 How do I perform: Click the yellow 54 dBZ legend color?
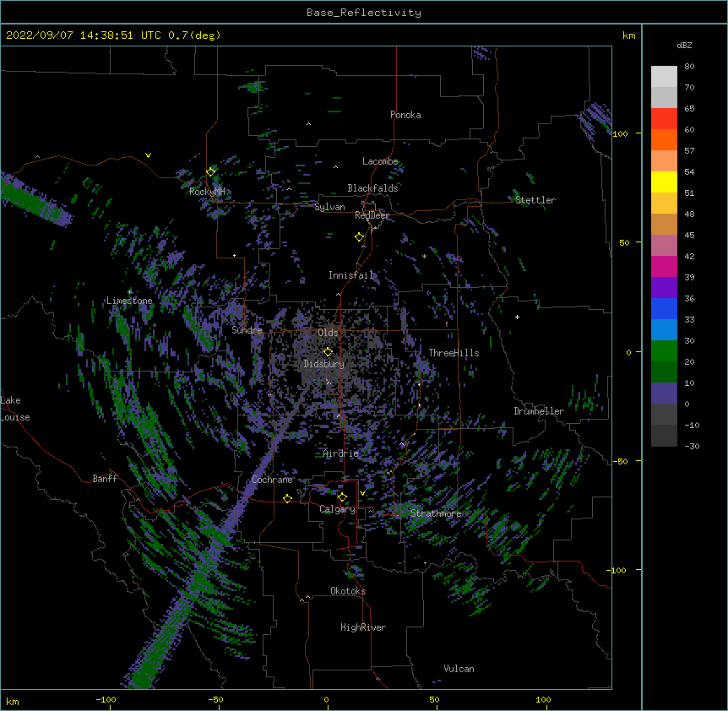664,182
